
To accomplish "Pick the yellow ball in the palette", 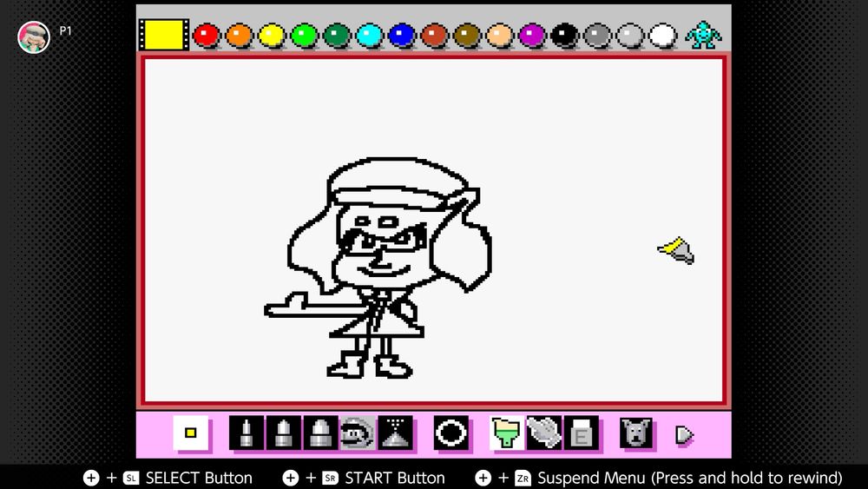I will tap(272, 36).
